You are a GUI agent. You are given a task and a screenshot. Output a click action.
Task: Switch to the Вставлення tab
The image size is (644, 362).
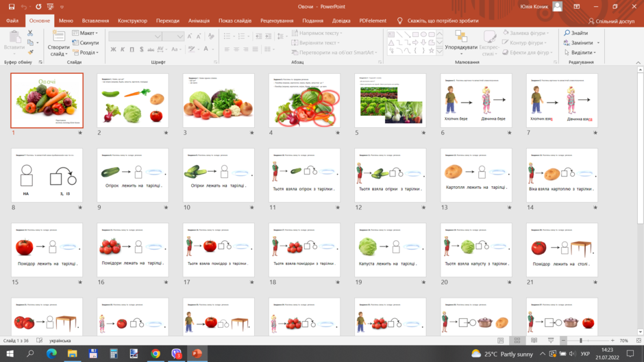95,21
